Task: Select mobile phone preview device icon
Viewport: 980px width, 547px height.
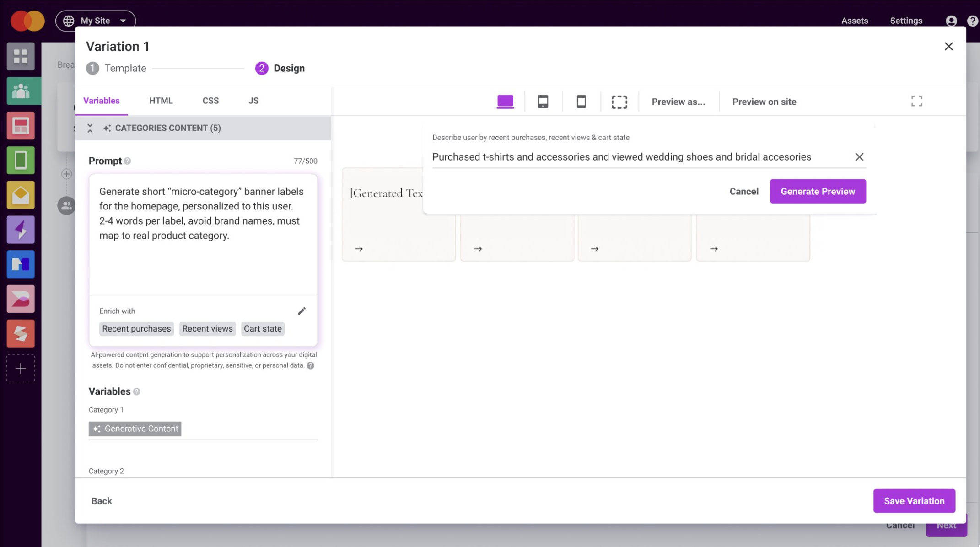Action: (581, 102)
